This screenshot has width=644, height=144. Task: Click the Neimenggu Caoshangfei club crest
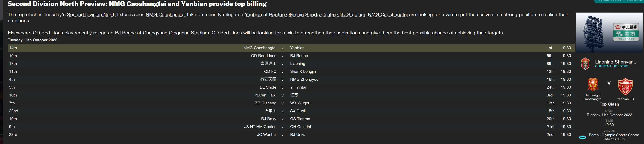593,84
